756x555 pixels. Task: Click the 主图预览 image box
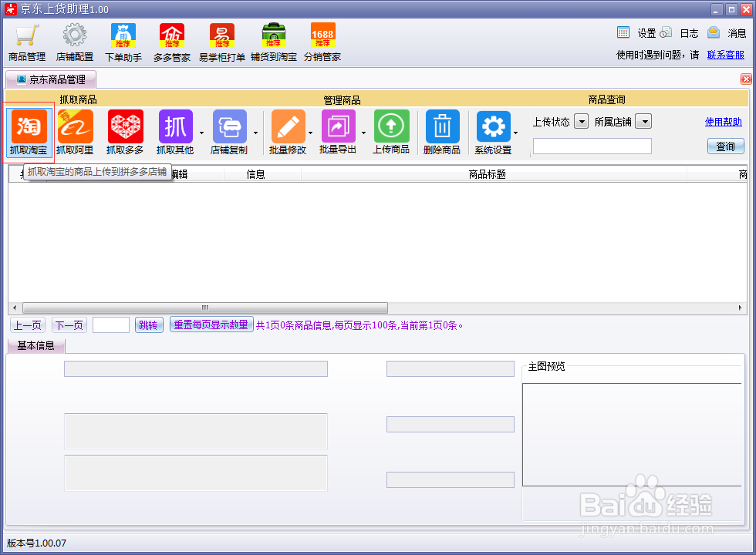click(x=632, y=435)
